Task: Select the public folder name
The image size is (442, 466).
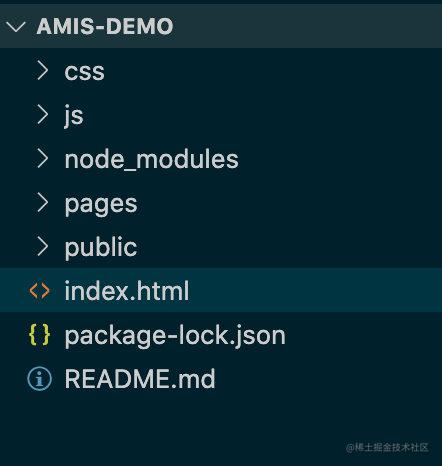Action: coord(101,247)
